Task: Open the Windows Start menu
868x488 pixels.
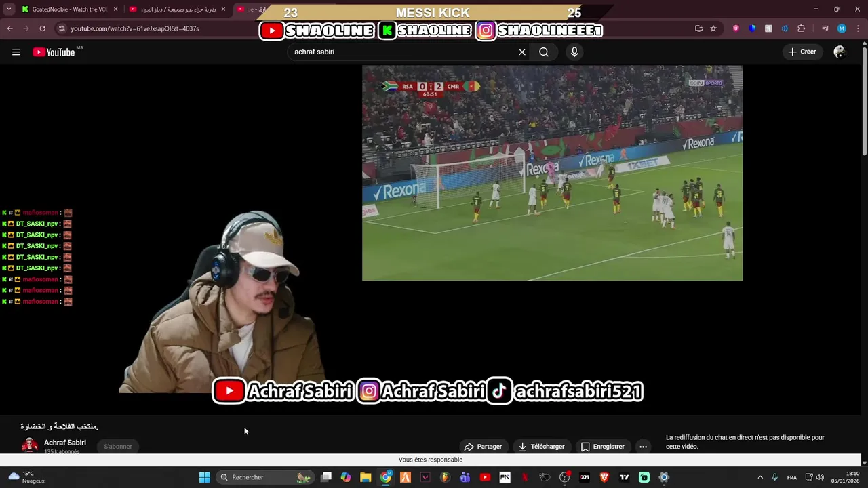Action: tap(204, 477)
